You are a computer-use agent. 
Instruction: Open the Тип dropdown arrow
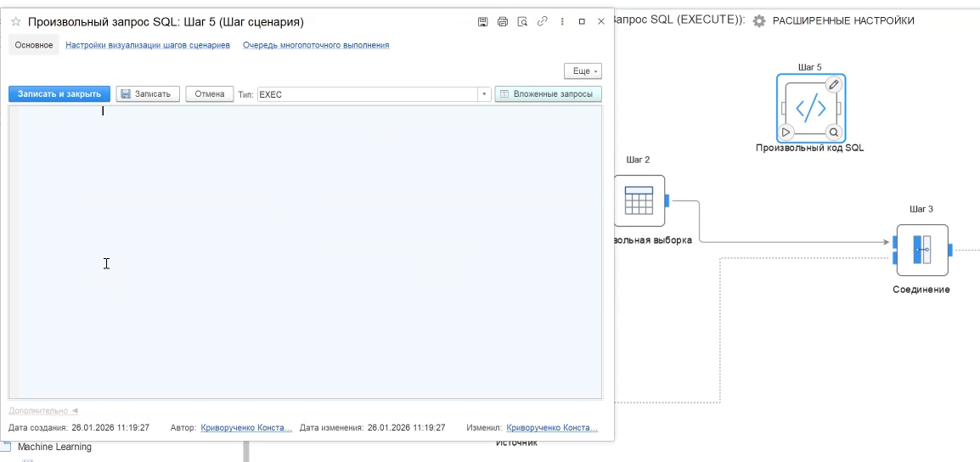[x=484, y=94]
